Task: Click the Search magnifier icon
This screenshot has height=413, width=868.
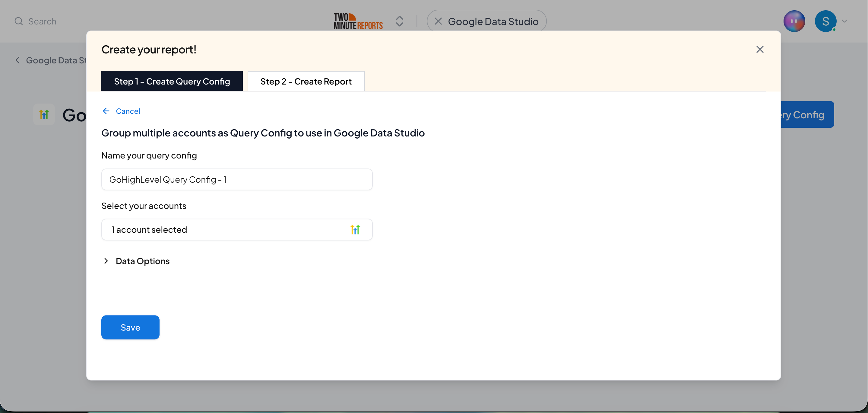Action: tap(19, 21)
